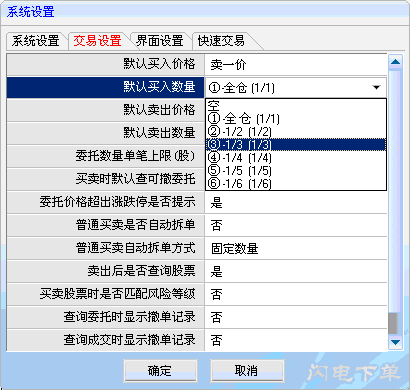Click the scrollbar up arrow
The image size is (410, 390).
(x=395, y=62)
